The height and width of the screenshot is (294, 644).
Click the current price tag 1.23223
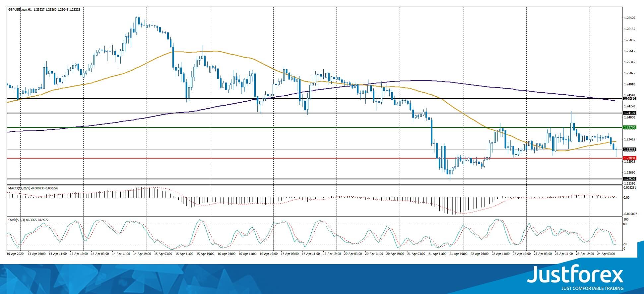pos(629,150)
